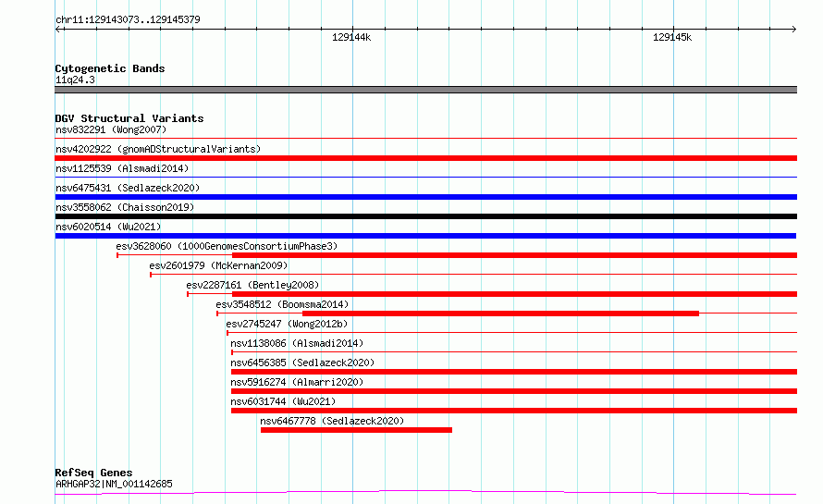Screen dimensions: 823x504
Task: Select the black nsv3558062 variant bar
Action: pyautogui.click(x=425, y=216)
